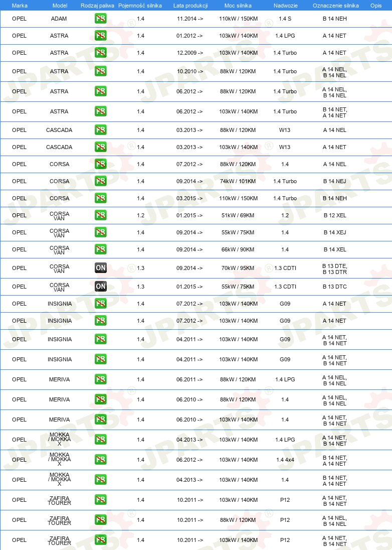Click the petrol icon for CASCADA 103kW

(101, 147)
